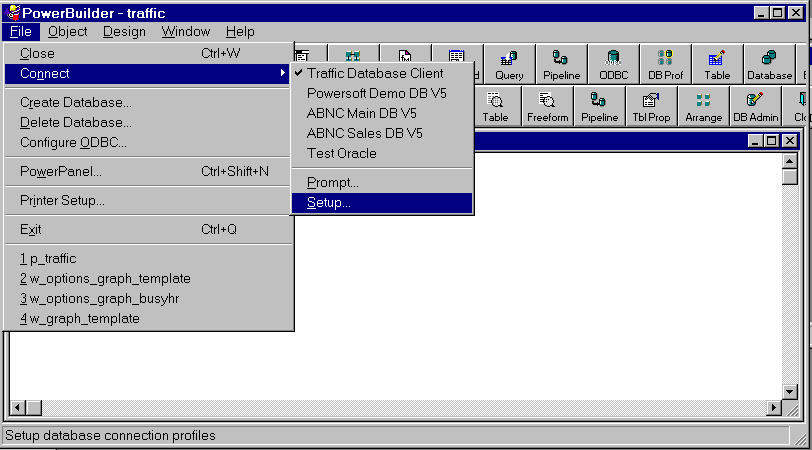This screenshot has height=450, width=812.
Task: Open the Query painter toolbar icon
Action: 509,64
